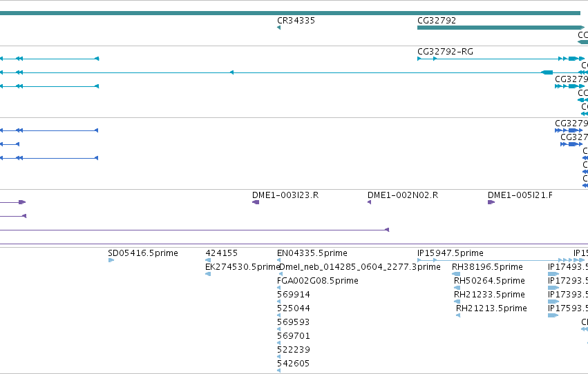This screenshot has width=588, height=374.
Task: Click the RH21213.5prime arrow glyph
Action: [458, 315]
